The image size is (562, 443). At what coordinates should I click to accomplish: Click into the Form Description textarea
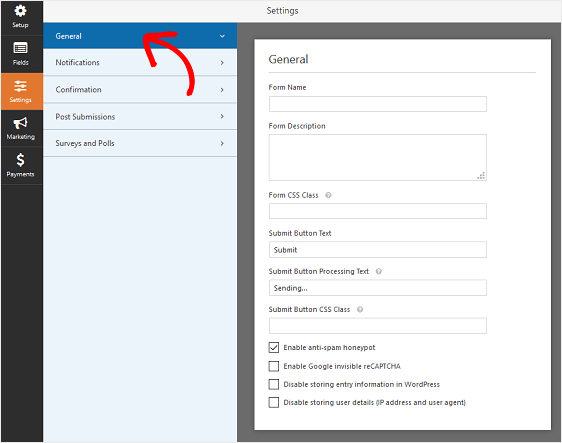[x=378, y=157]
